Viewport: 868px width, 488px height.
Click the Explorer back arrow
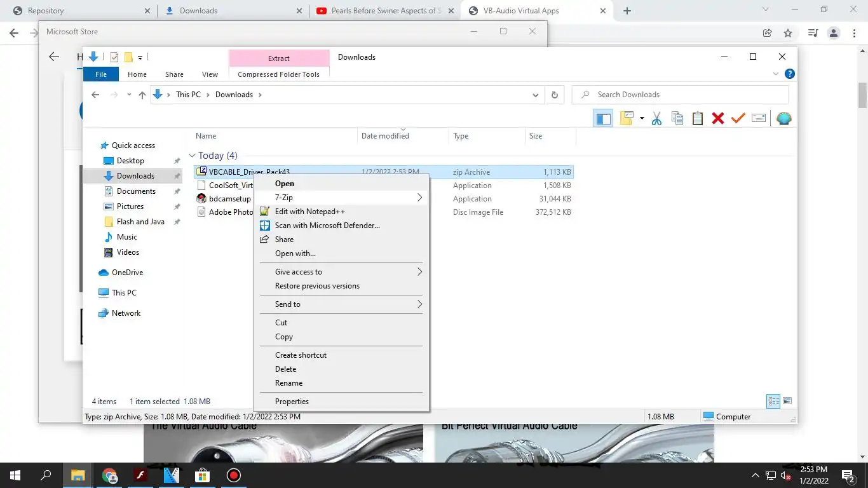pyautogui.click(x=95, y=95)
